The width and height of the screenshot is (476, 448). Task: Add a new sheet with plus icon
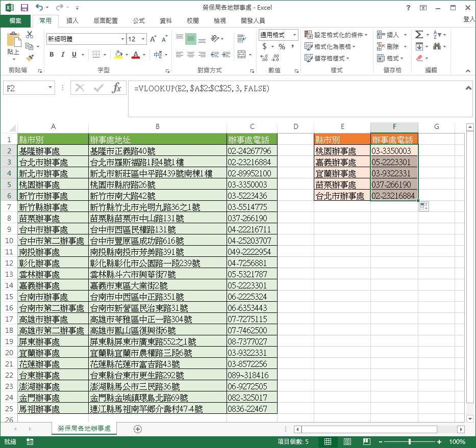coord(137,429)
